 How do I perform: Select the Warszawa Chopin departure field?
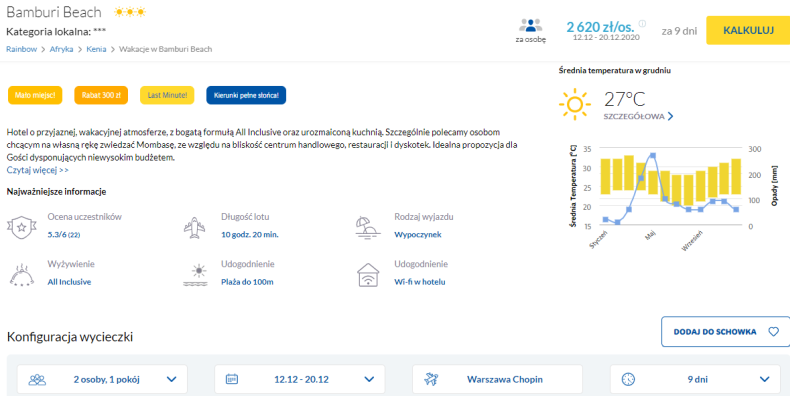(497, 379)
